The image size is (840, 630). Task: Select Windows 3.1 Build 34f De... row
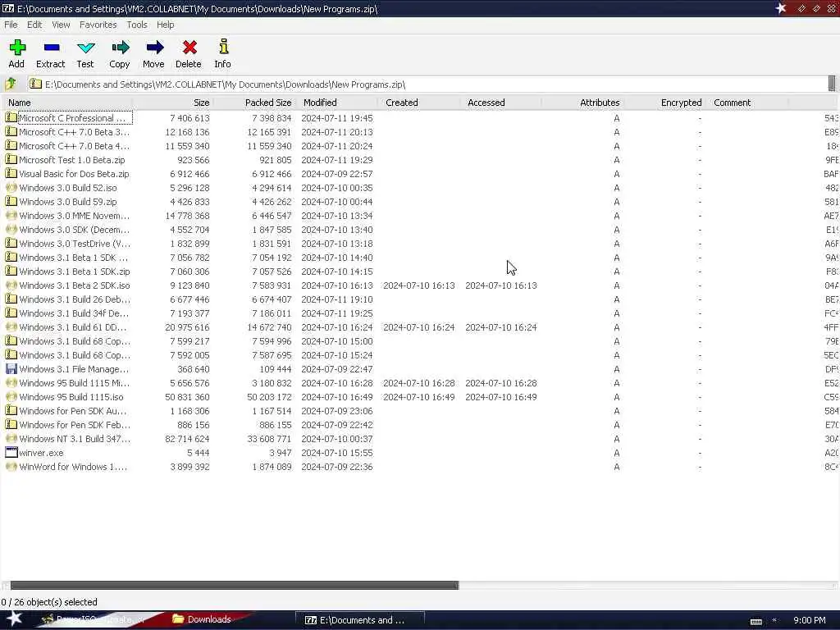[x=419, y=313]
